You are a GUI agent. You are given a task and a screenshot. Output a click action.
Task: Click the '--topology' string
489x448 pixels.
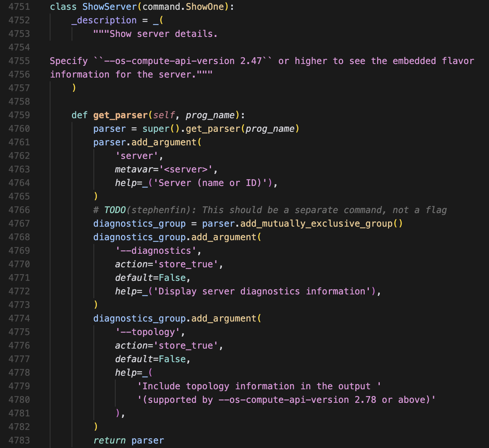click(148, 332)
